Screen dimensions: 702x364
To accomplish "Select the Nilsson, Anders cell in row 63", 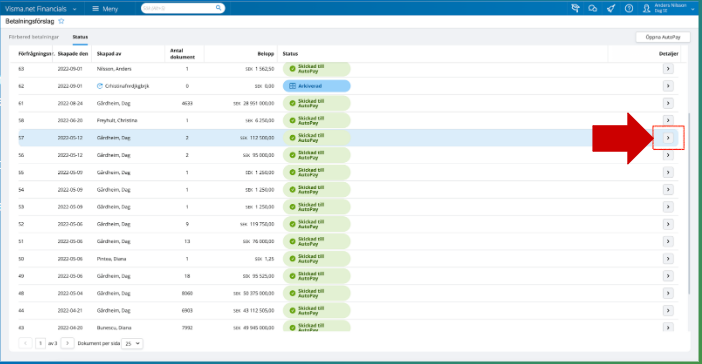I will (114, 69).
